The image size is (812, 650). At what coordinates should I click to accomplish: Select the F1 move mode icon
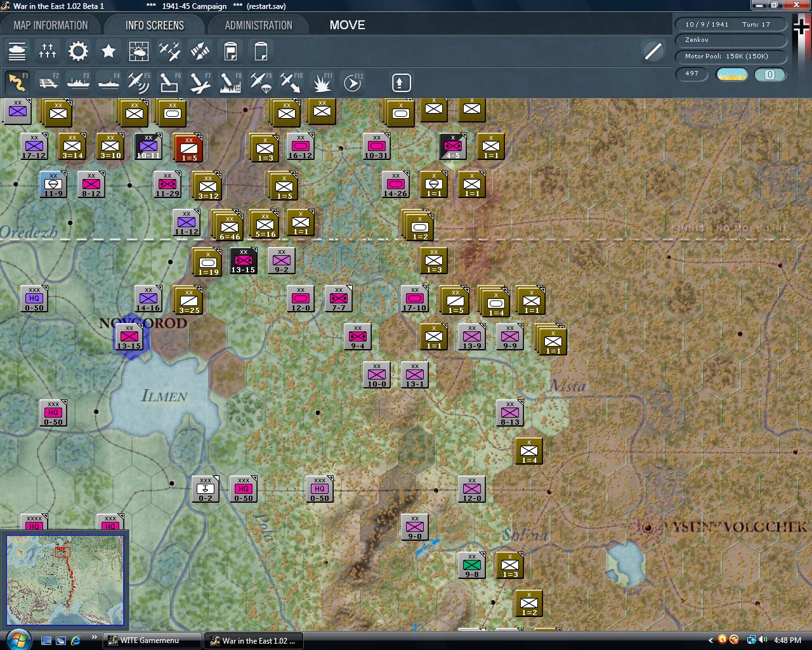click(x=17, y=83)
